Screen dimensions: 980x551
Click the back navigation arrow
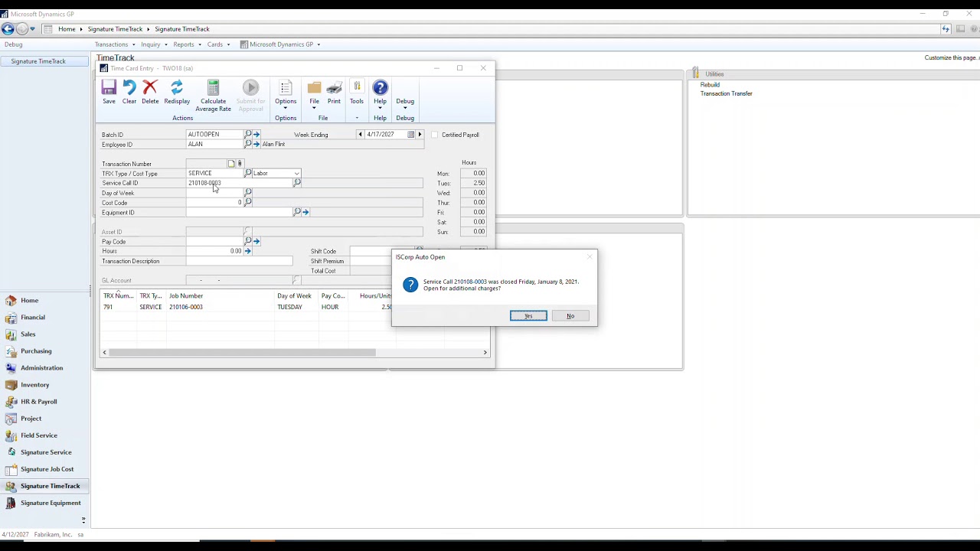tap(8, 29)
